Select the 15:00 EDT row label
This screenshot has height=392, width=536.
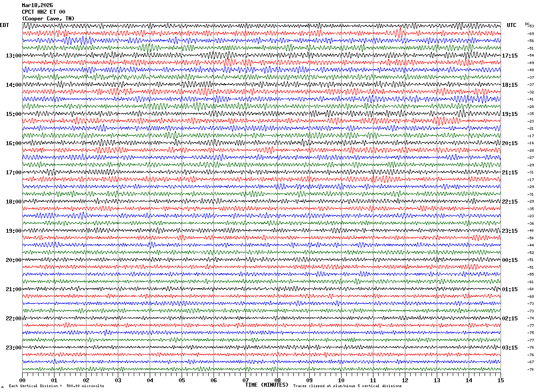pyautogui.click(x=13, y=114)
